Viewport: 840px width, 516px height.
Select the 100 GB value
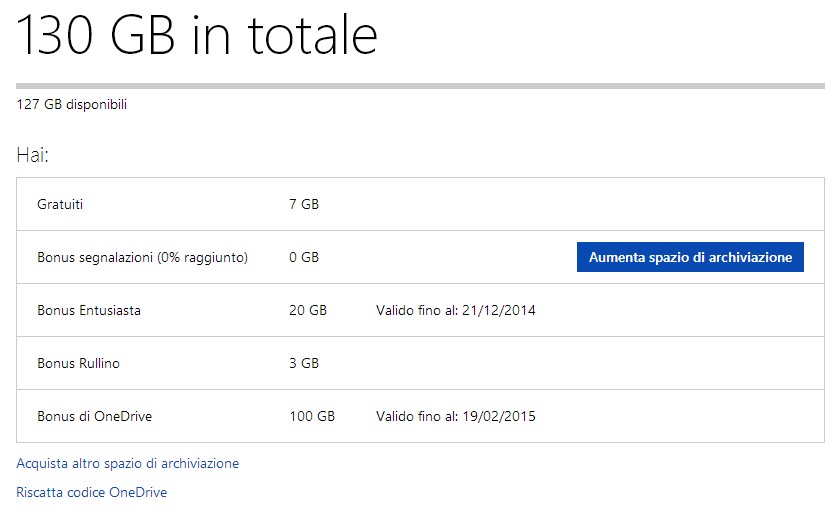tap(312, 416)
